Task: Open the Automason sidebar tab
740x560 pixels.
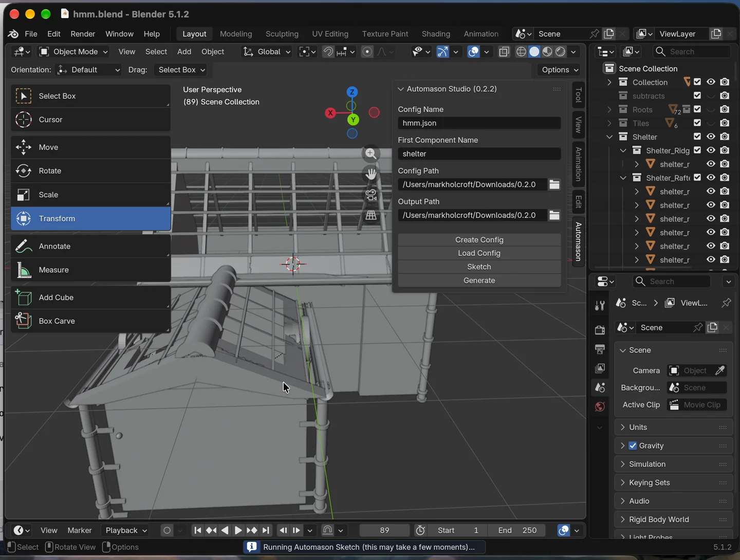Action: [x=579, y=241]
